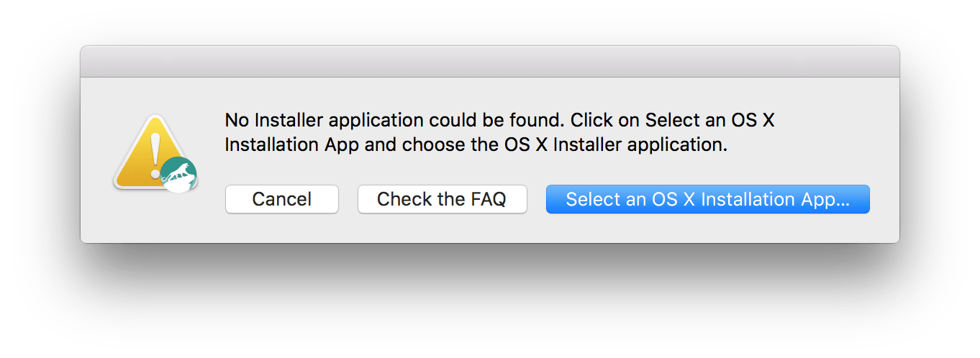
Task: Click the dialog's empty title bar
Action: click(x=490, y=62)
